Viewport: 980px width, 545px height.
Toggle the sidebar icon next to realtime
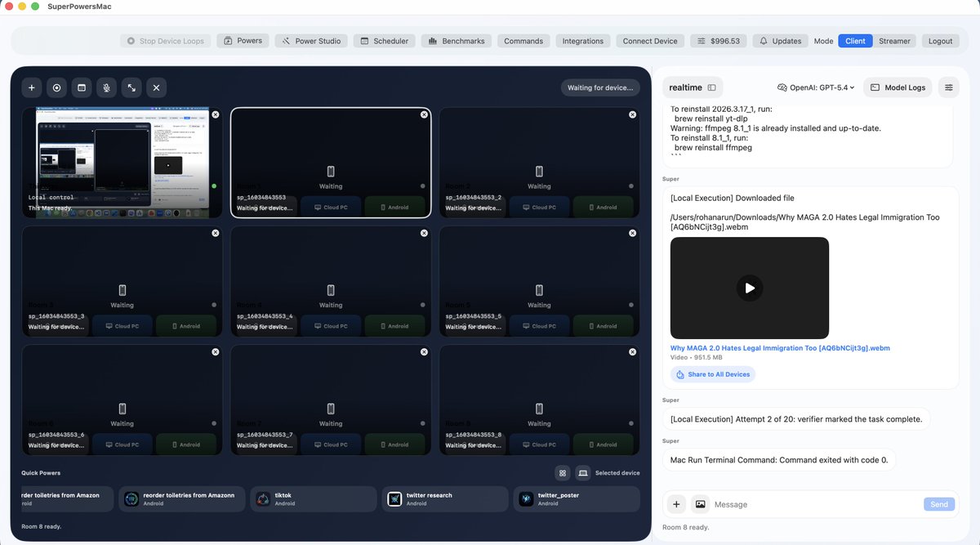[712, 87]
